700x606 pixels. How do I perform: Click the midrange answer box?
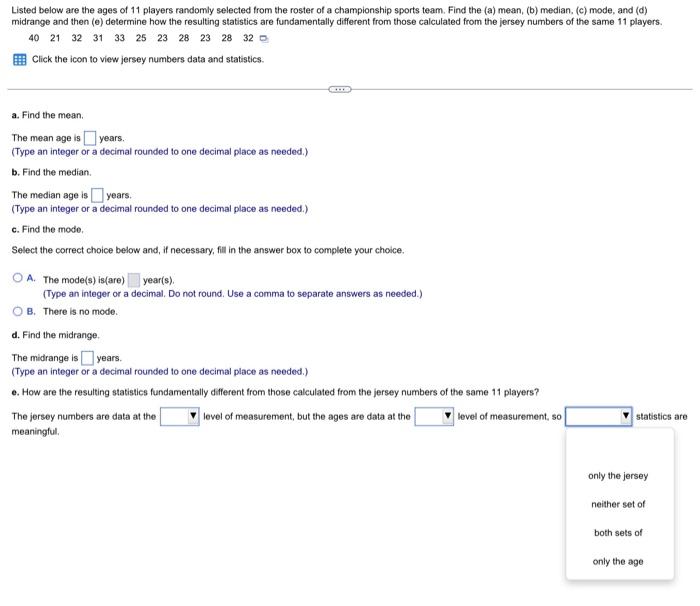pos(87,358)
